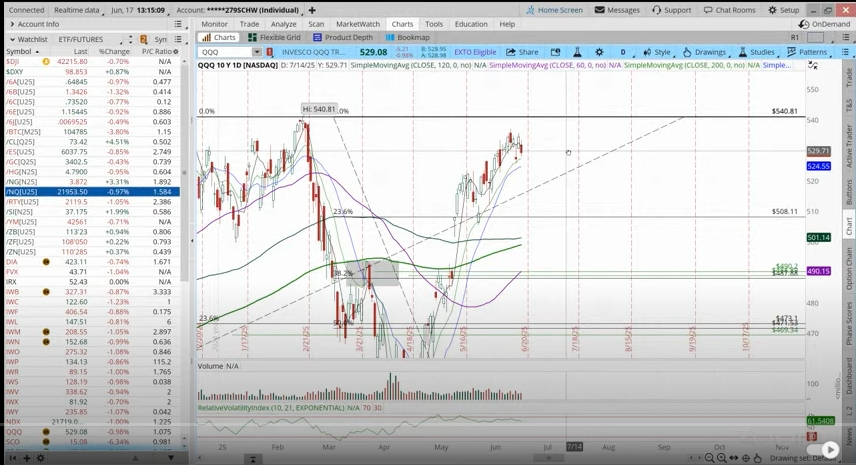Image resolution: width=856 pixels, height=465 pixels.
Task: Click the zoom out magnifier icon
Action: (710, 458)
